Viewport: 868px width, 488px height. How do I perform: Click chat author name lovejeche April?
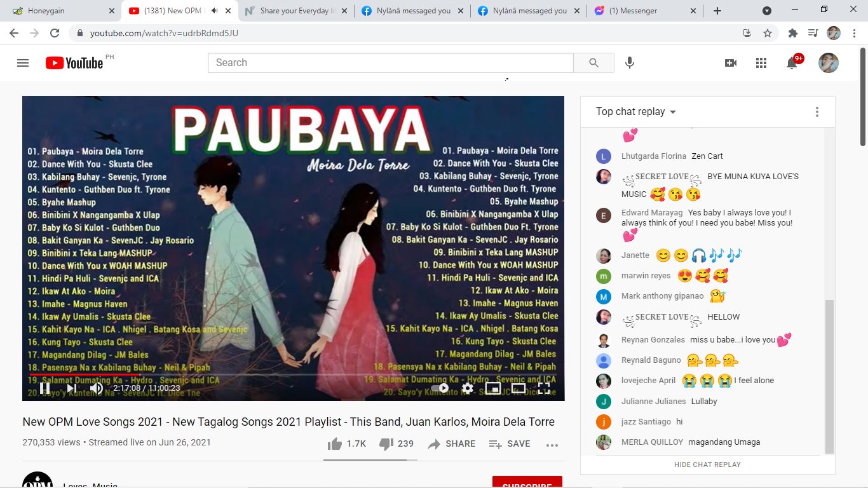pos(649,381)
